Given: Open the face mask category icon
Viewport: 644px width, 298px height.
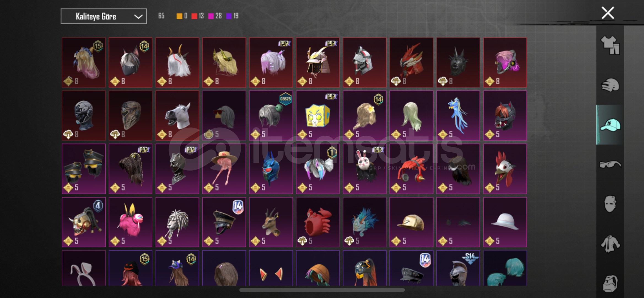Looking at the screenshot, I should pos(610,204).
